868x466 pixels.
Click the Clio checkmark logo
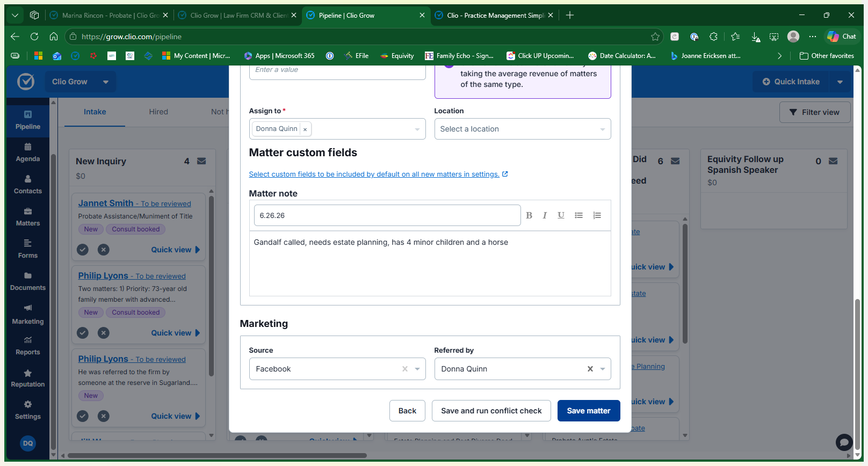click(26, 82)
